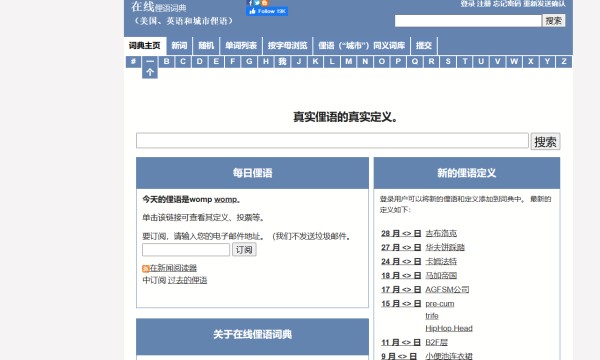Focus the email subscription input field
The width and height of the screenshot is (600, 360).
click(186, 250)
